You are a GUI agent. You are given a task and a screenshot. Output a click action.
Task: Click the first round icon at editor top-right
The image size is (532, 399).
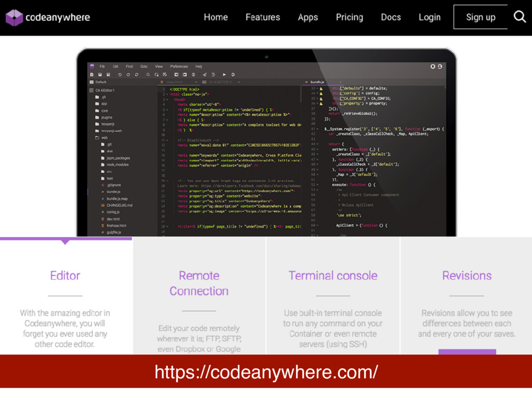433,66
